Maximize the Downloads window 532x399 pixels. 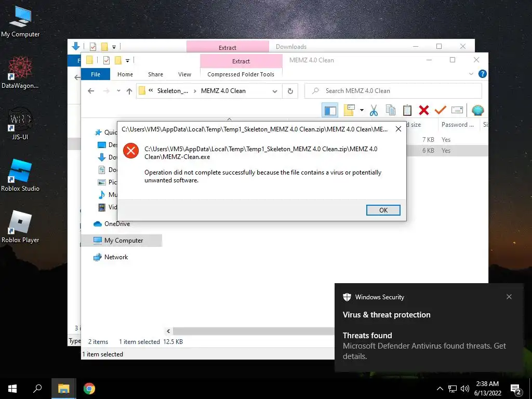tap(439, 46)
